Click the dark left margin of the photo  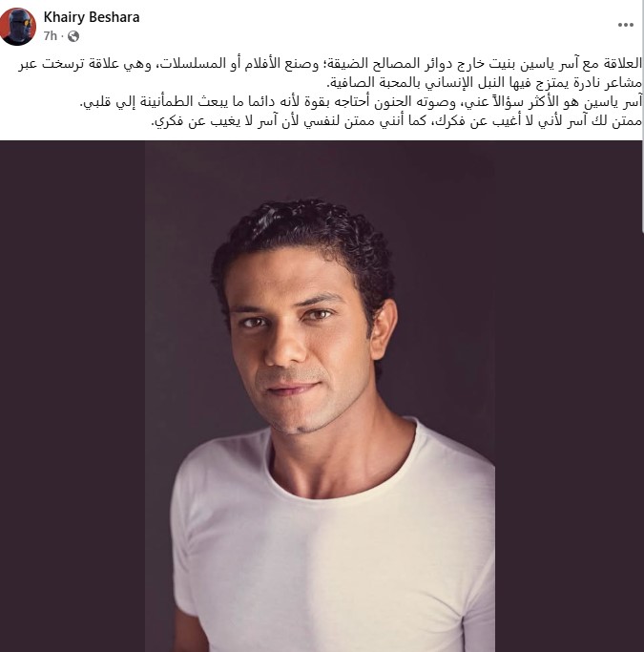click(x=73, y=396)
